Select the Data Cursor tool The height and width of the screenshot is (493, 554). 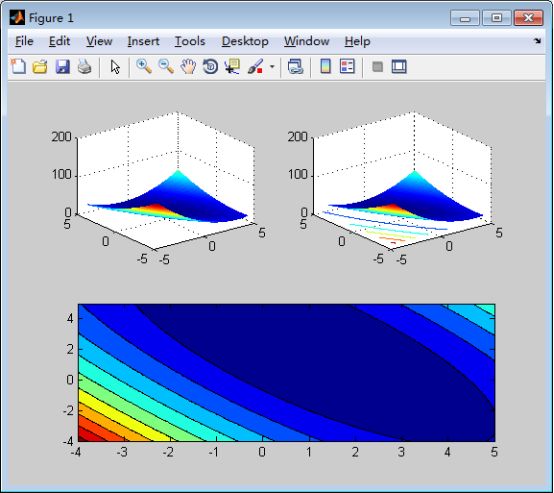pyautogui.click(x=232, y=66)
